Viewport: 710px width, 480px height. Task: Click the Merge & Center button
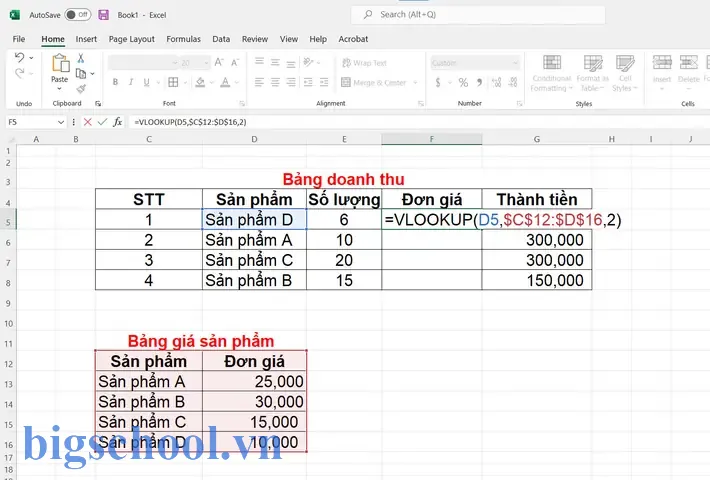[x=374, y=82]
